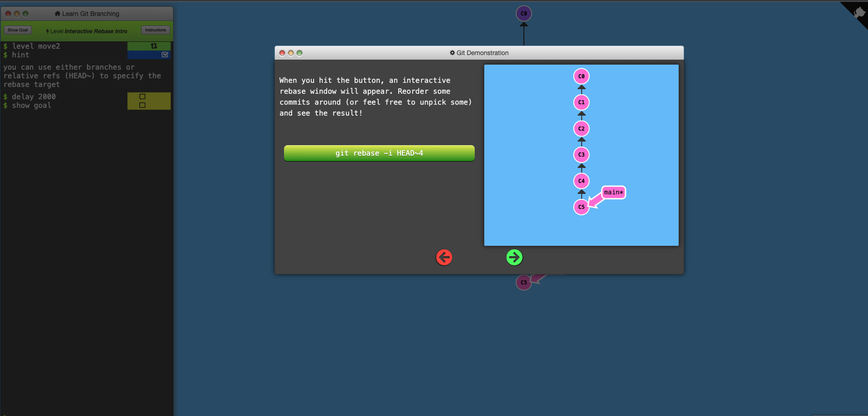
Task: Toggle the checkbox beside the 'hint' command
Action: (x=165, y=54)
